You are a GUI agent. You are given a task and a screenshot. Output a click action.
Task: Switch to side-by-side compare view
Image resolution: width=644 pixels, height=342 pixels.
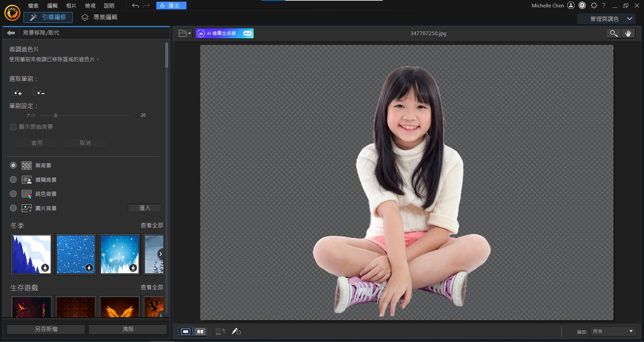pos(200,332)
